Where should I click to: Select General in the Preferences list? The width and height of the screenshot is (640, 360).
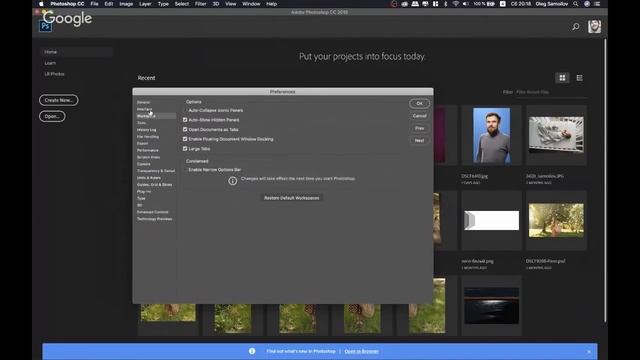(143, 102)
